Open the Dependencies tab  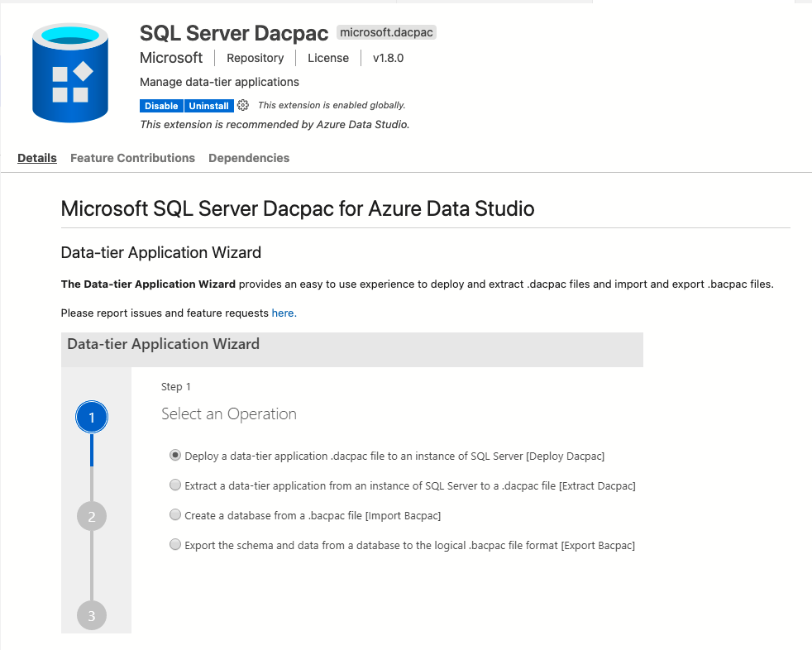point(249,158)
